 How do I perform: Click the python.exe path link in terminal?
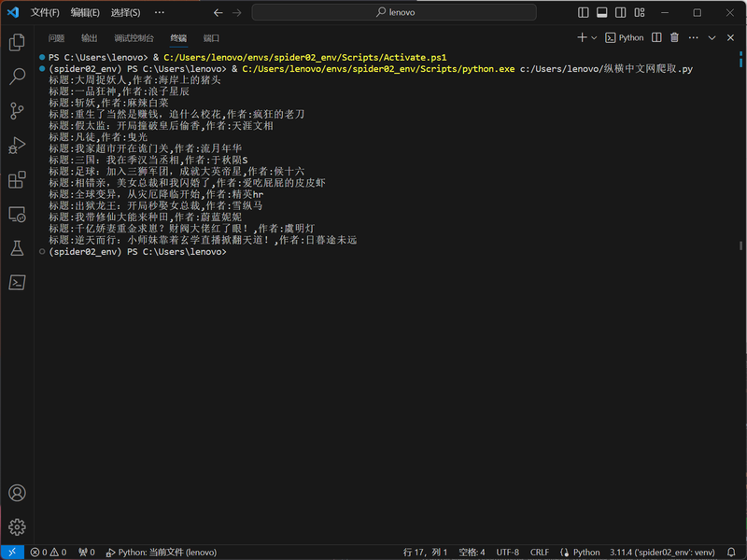[378, 69]
